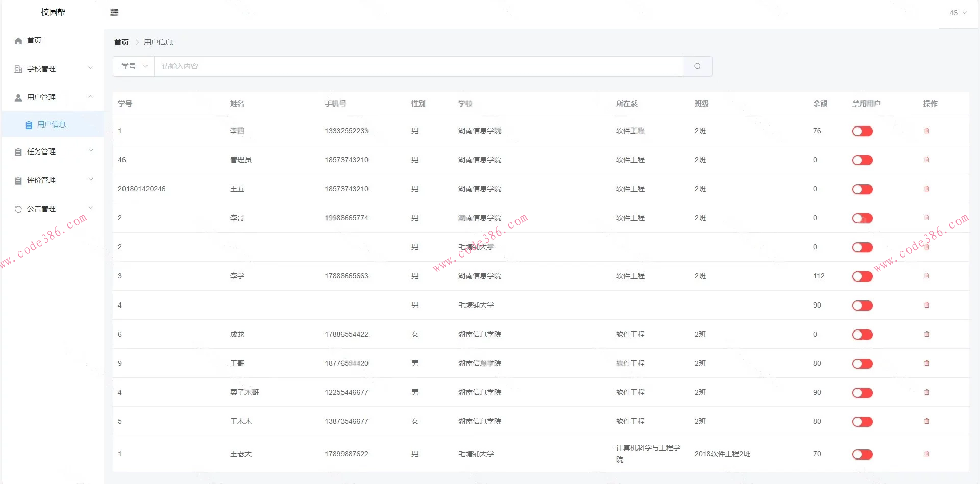Click the search magnifier icon button

point(697,66)
